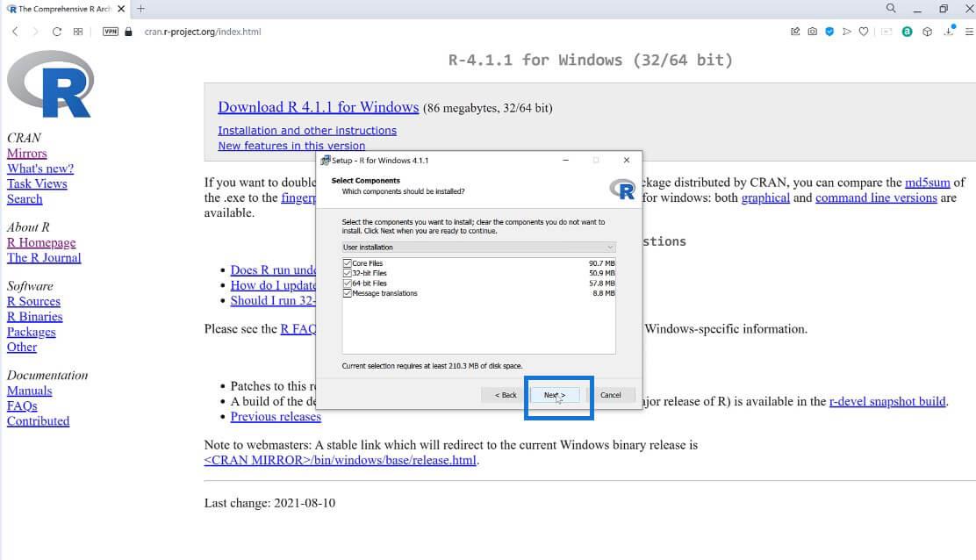The image size is (976, 560).
Task: Uncheck the Message translations component
Action: pyautogui.click(x=348, y=293)
